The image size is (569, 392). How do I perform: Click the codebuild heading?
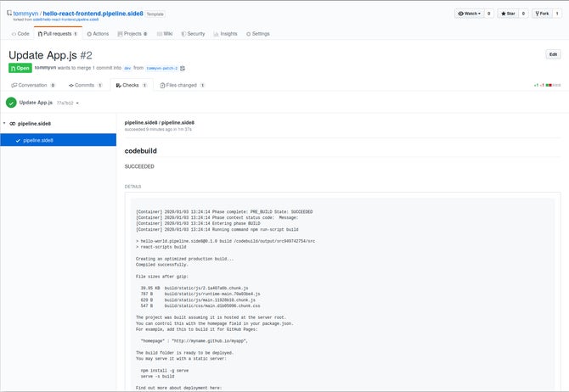[141, 151]
